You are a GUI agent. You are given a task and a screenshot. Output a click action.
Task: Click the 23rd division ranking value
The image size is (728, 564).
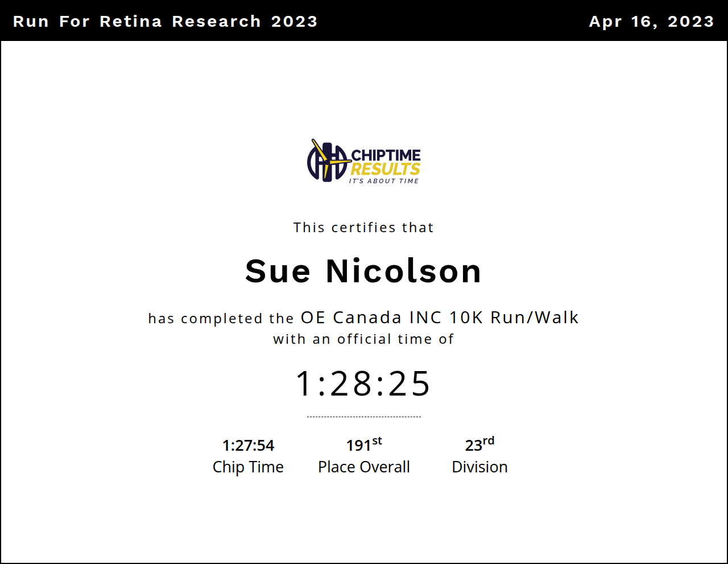point(479,444)
